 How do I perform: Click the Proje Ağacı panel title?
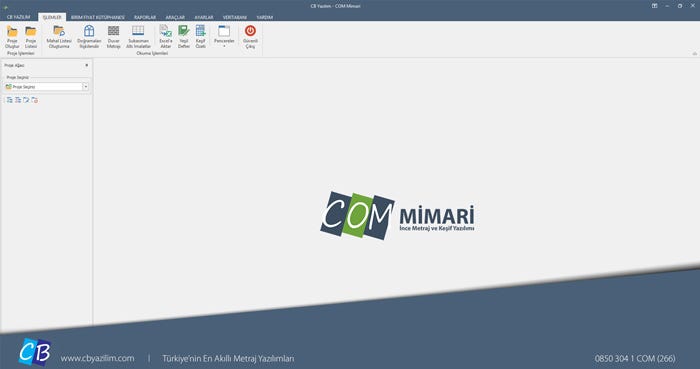pos(15,65)
